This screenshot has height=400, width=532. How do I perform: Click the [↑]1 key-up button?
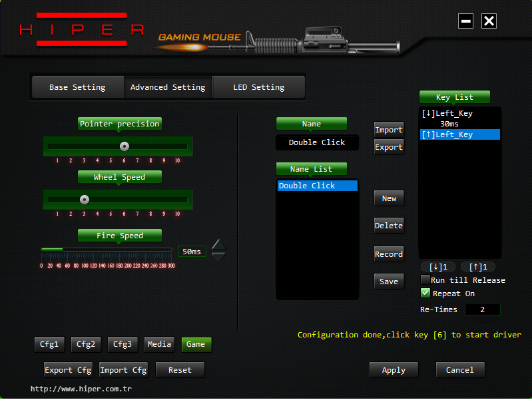coord(477,267)
